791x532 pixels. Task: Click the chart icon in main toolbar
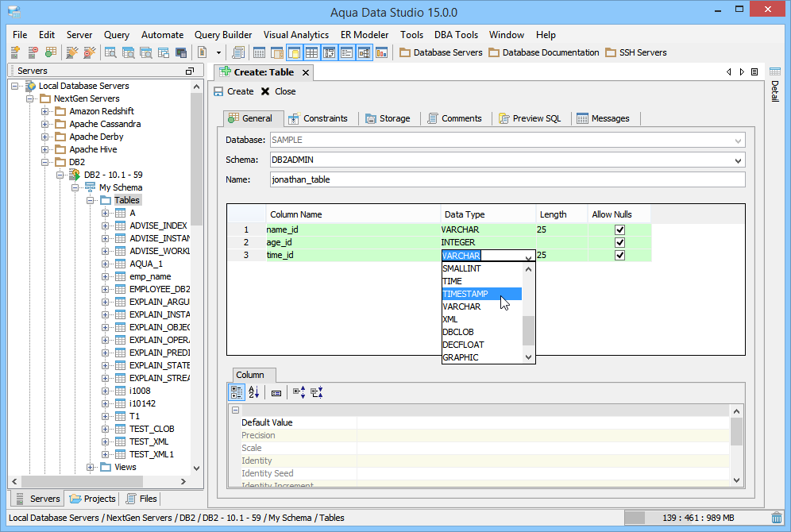(381, 53)
